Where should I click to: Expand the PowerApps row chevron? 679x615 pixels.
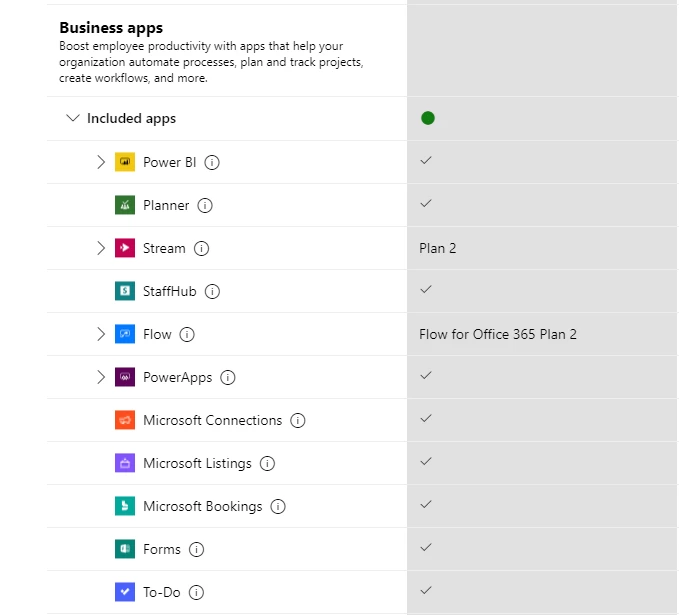100,377
